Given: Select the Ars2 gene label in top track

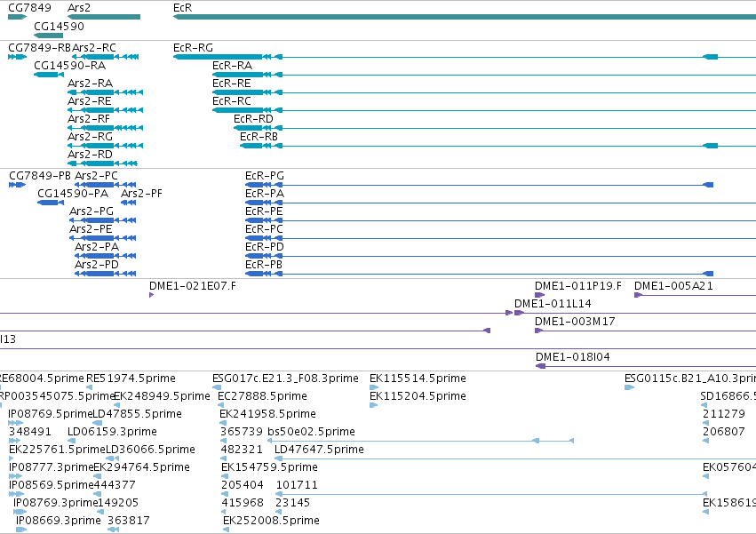Looking at the screenshot, I should point(79,8).
